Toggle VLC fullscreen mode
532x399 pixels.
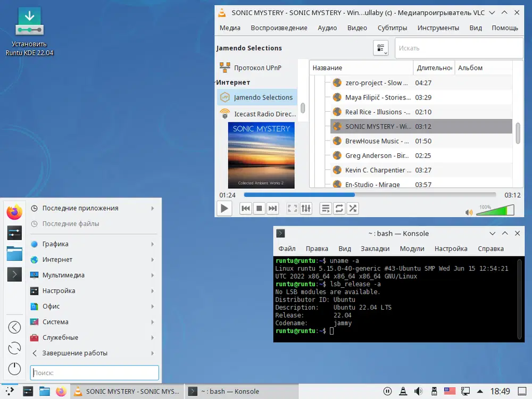292,209
